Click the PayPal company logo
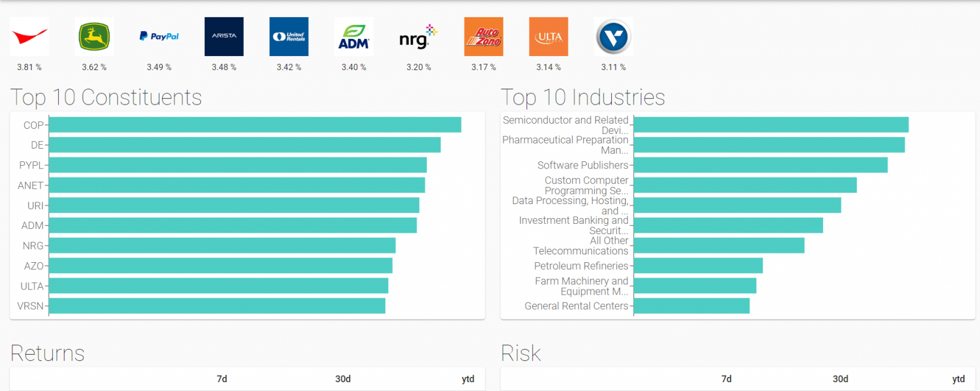Image resolution: width=980 pixels, height=391 pixels. (x=159, y=36)
